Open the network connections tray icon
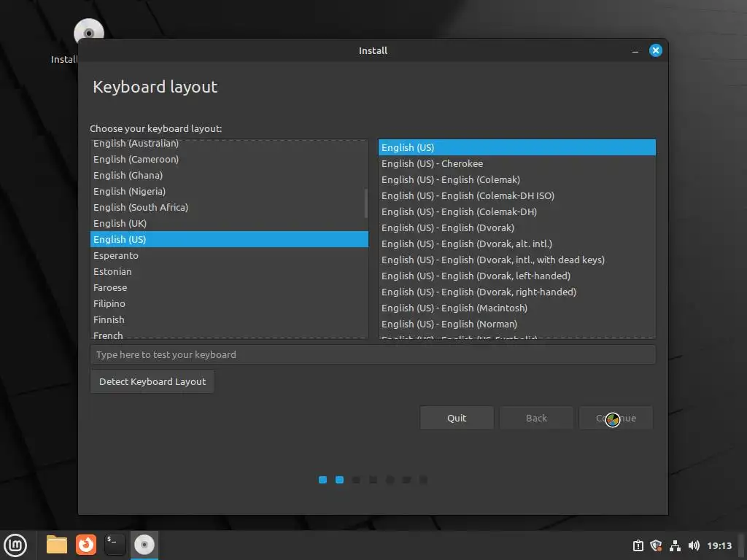This screenshot has height=560, width=747. point(675,545)
